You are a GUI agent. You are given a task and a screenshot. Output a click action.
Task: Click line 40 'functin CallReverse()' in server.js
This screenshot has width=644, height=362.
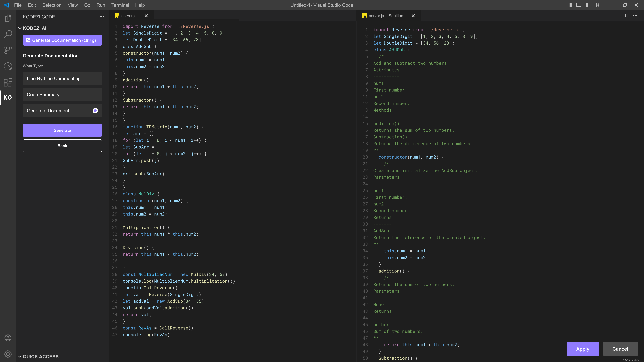[x=153, y=288]
